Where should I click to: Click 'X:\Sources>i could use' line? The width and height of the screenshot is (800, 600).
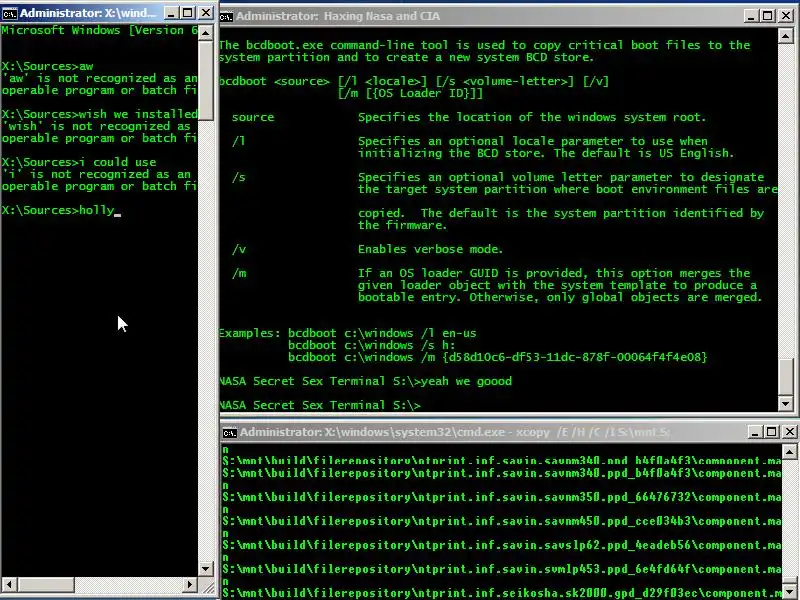tap(79, 162)
